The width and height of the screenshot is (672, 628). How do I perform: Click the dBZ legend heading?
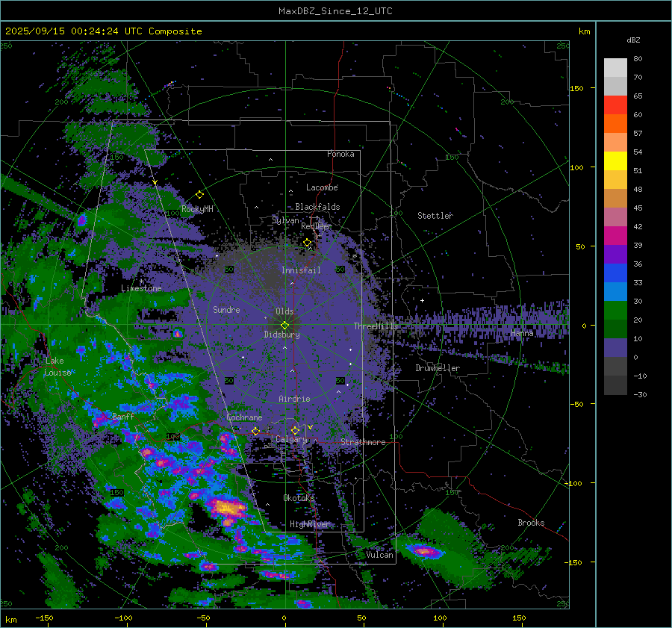coord(633,40)
